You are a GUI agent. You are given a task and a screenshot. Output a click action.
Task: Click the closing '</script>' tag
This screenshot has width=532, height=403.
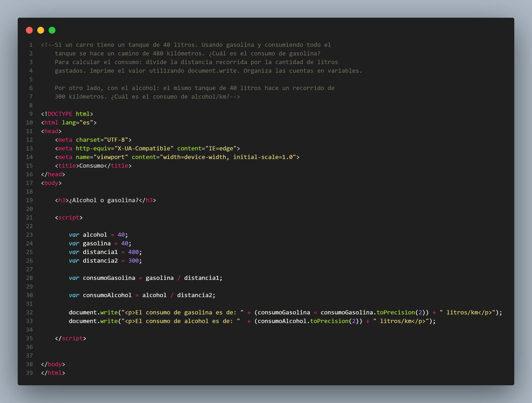(x=70, y=338)
